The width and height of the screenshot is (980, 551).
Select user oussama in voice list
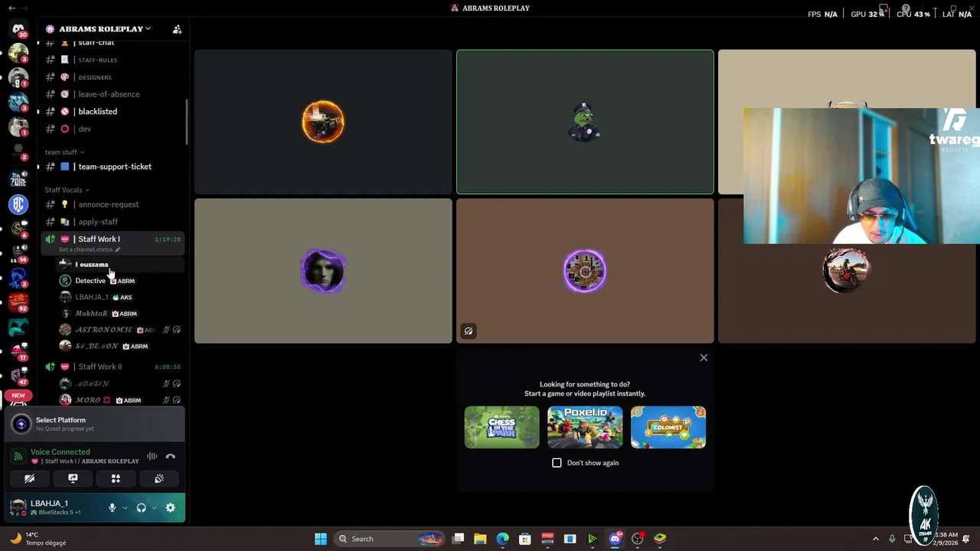pos(120,264)
